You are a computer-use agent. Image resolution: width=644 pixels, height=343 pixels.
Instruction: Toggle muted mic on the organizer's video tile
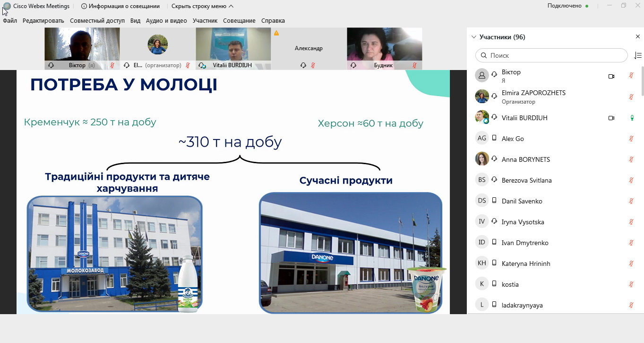click(188, 65)
